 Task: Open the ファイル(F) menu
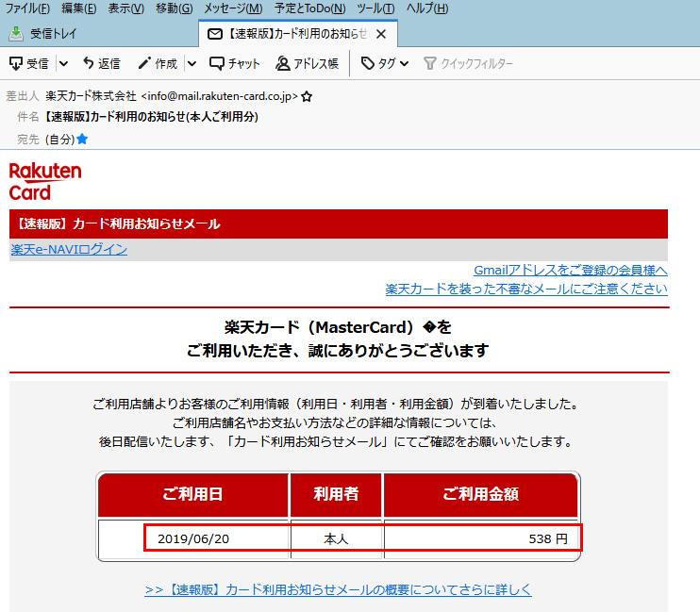pyautogui.click(x=27, y=8)
